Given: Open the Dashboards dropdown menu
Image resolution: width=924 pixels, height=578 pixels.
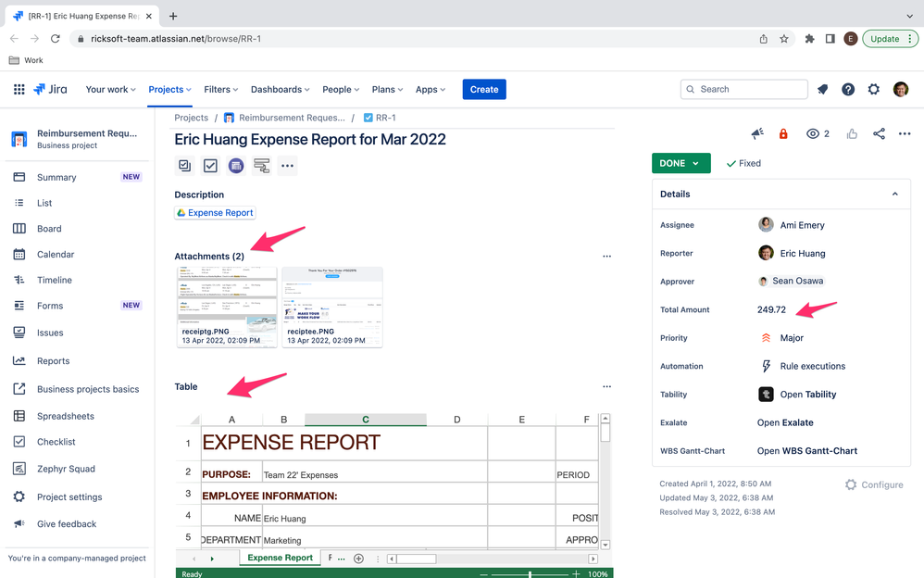Looking at the screenshot, I should [280, 89].
